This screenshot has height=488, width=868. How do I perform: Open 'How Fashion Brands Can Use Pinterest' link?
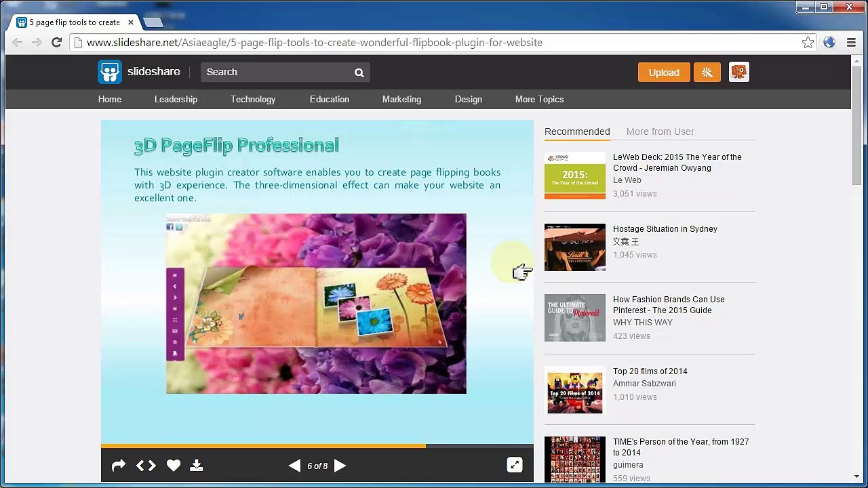[669, 305]
